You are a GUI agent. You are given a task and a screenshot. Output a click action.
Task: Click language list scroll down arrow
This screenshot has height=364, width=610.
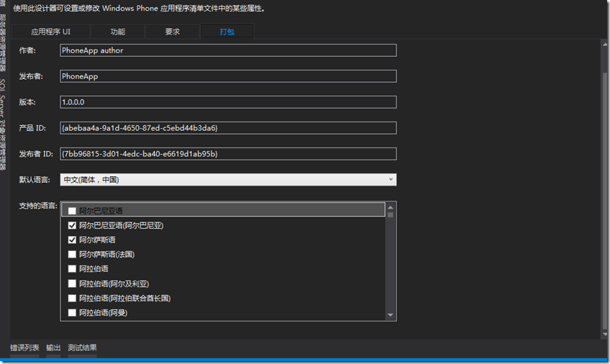click(391, 315)
